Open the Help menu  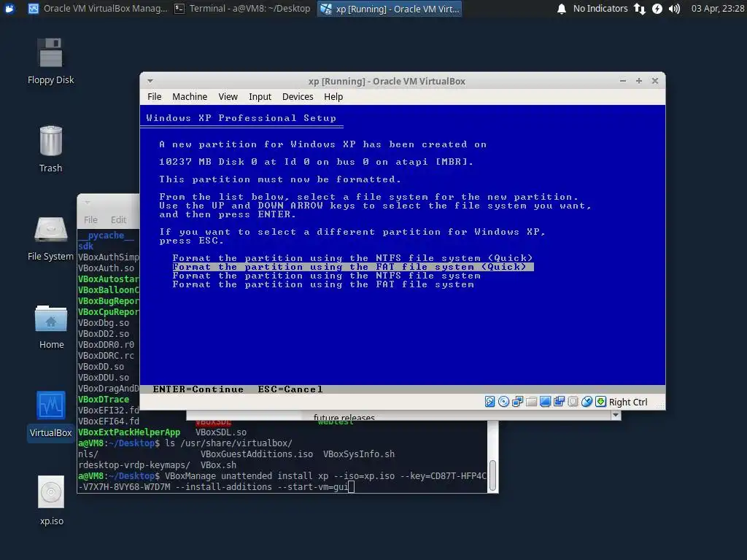coord(333,97)
